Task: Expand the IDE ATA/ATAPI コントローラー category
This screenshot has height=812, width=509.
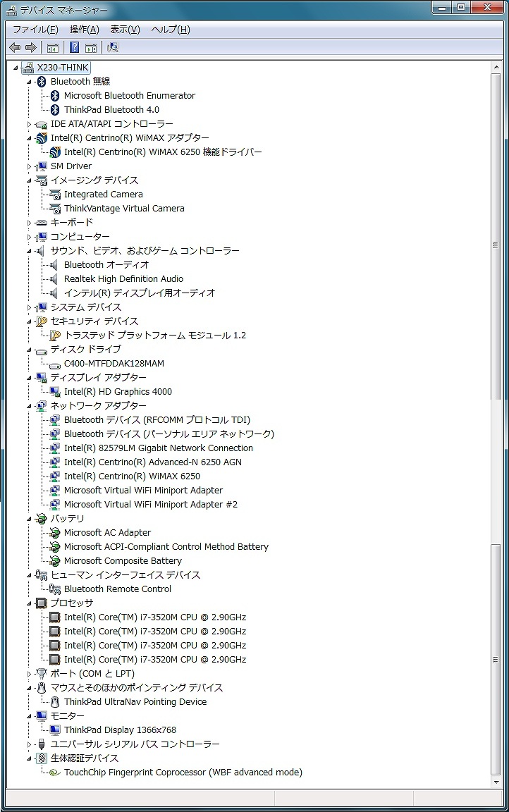Action: tap(29, 124)
